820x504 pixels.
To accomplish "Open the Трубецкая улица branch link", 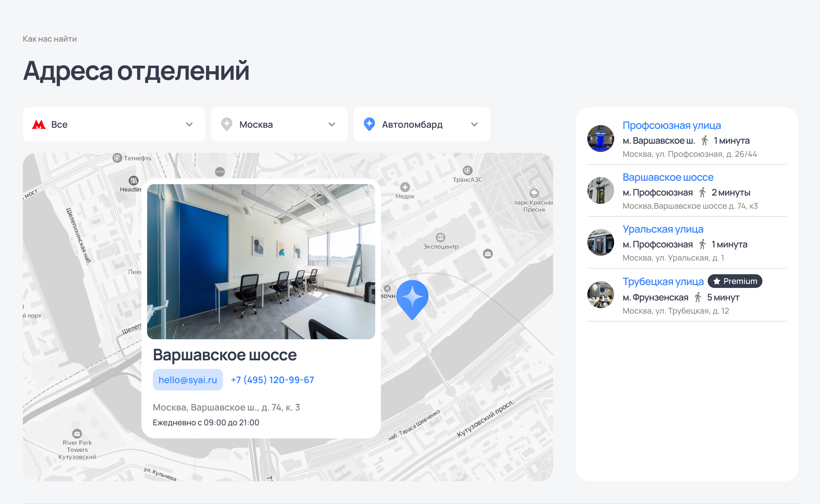I will pos(663,282).
